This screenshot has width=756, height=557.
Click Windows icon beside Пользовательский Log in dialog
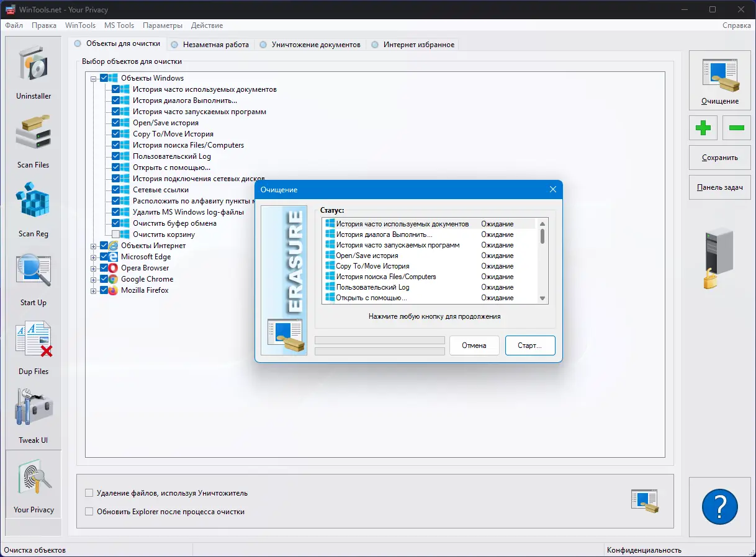[x=330, y=287]
